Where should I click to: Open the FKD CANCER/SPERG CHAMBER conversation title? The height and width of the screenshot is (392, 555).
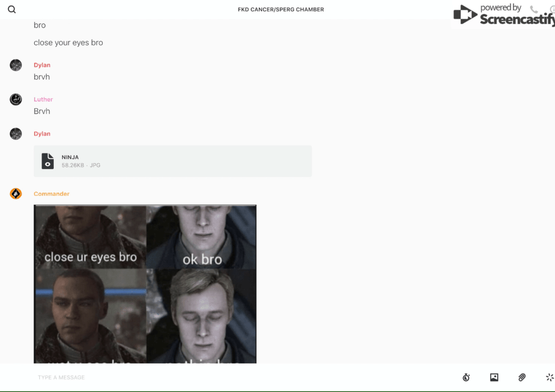[280, 10]
